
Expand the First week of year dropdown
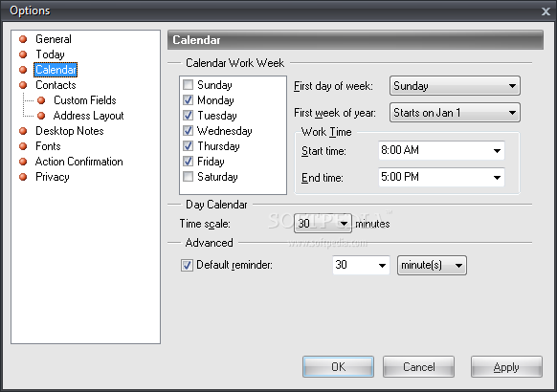[455, 113]
